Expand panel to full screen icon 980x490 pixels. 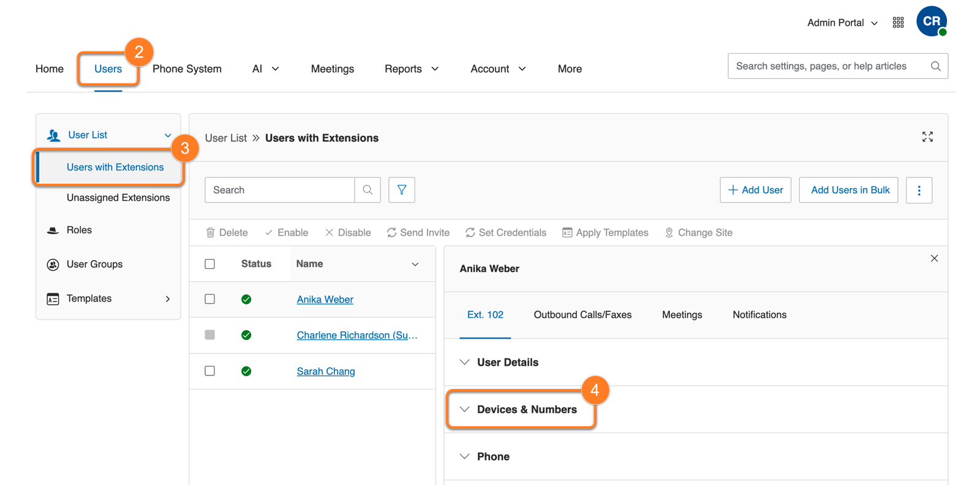[x=927, y=137]
